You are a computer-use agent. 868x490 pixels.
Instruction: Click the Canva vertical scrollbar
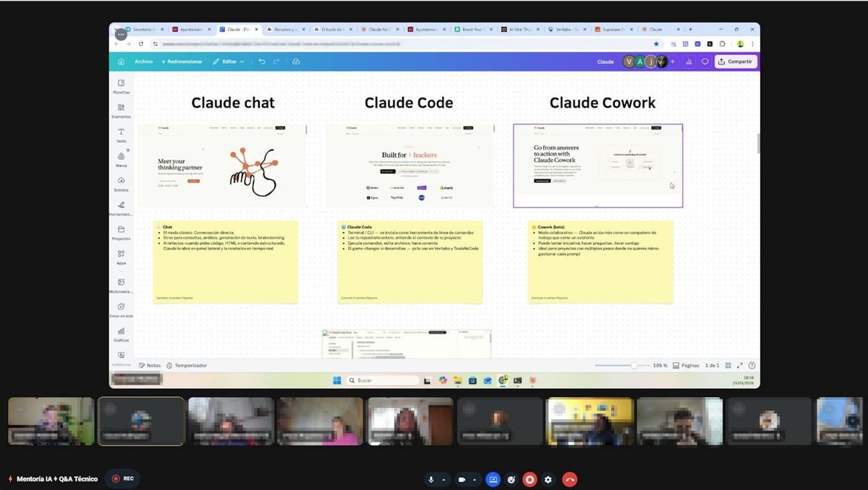(x=757, y=143)
